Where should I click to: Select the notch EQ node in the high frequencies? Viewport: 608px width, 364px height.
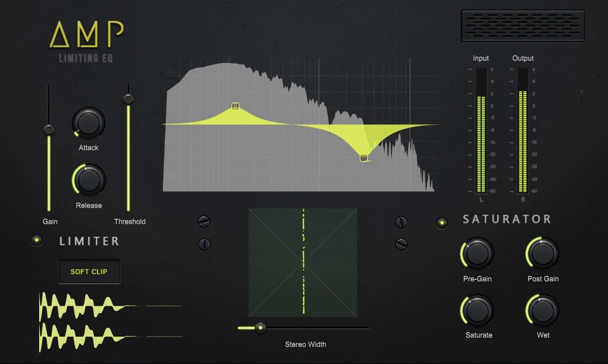point(364,158)
